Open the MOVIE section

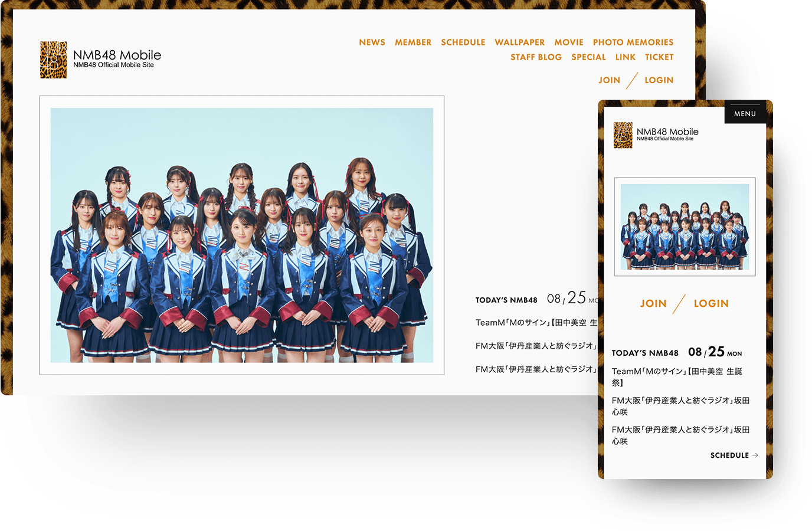[569, 42]
